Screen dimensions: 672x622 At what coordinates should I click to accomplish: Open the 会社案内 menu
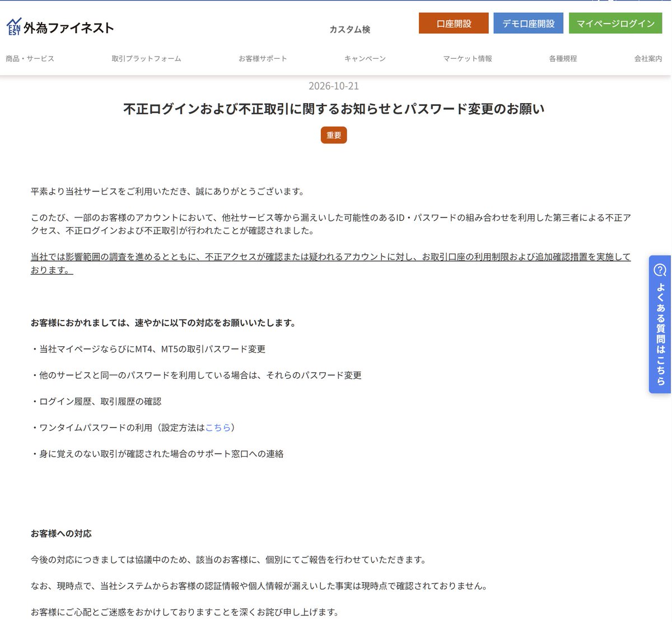click(648, 58)
